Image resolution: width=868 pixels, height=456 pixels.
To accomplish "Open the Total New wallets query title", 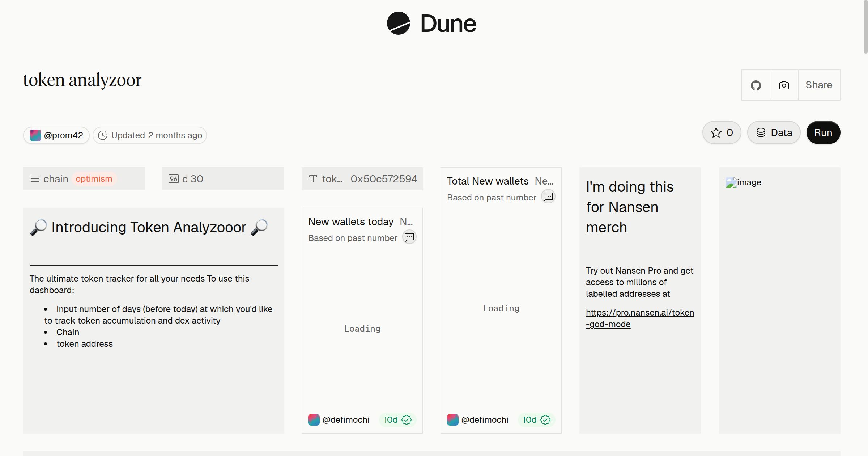I will click(488, 181).
